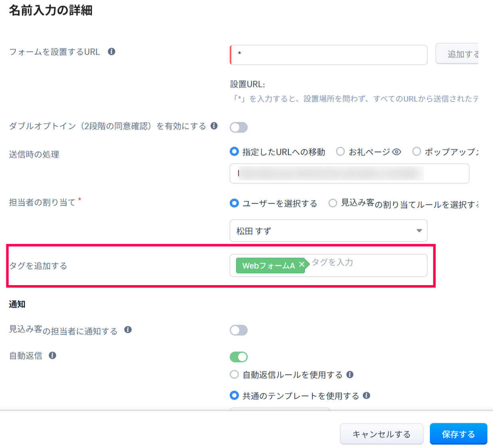The height and width of the screenshot is (448, 493).
Task: Select the お礼ページ radio option
Action: 340,152
